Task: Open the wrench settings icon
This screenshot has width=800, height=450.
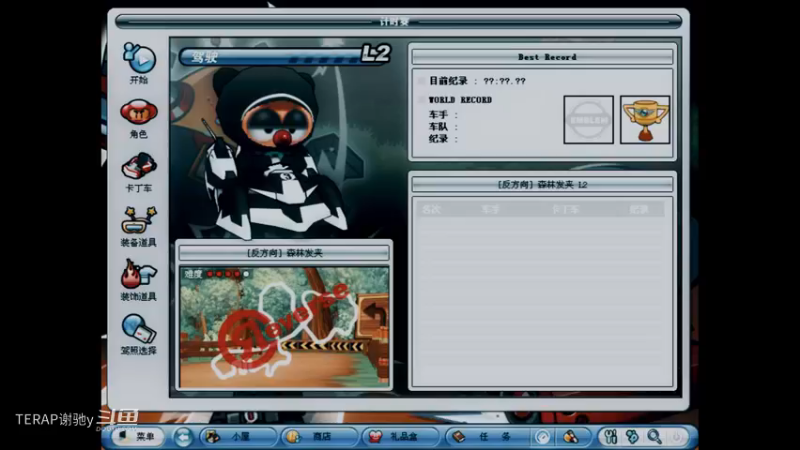Action: click(610, 437)
